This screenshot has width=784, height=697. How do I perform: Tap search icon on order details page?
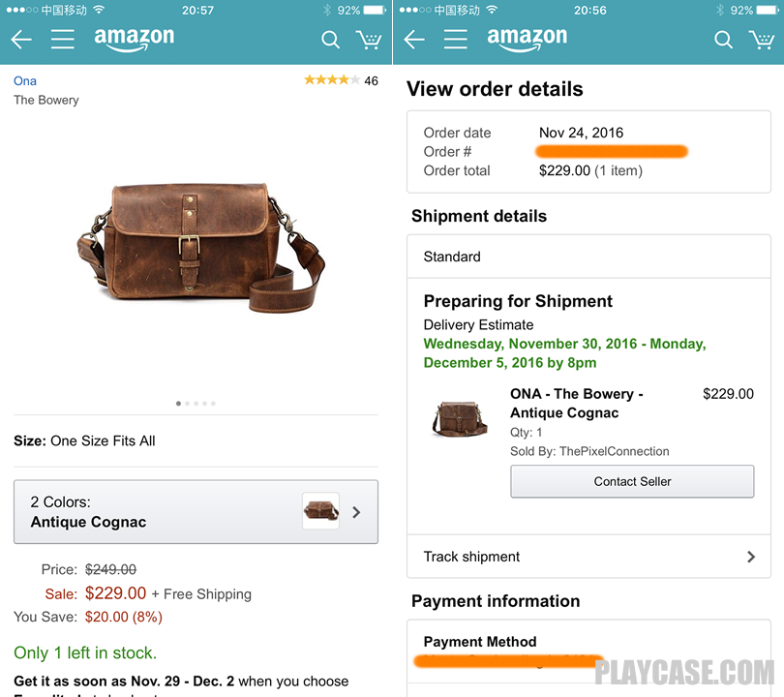723,39
